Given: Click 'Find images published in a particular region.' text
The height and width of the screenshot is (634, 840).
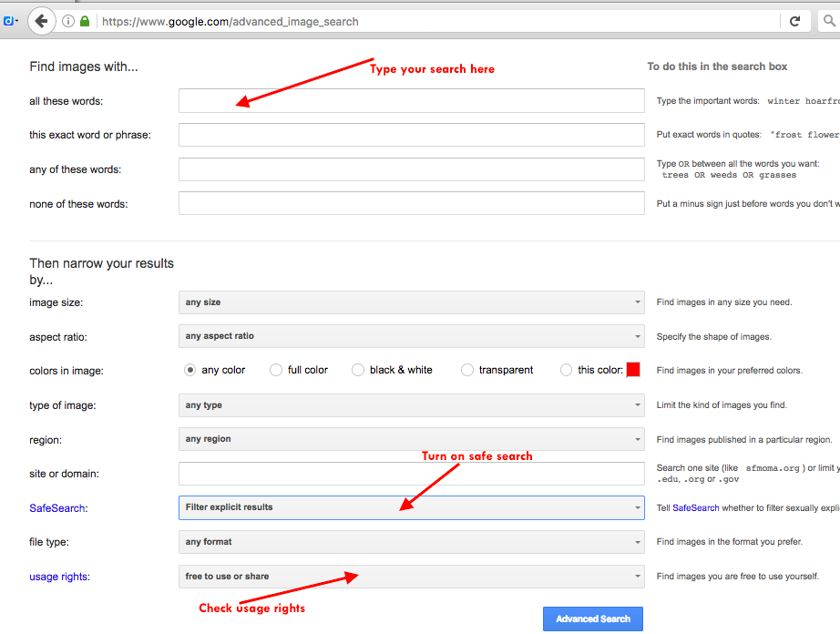Looking at the screenshot, I should point(744,440).
